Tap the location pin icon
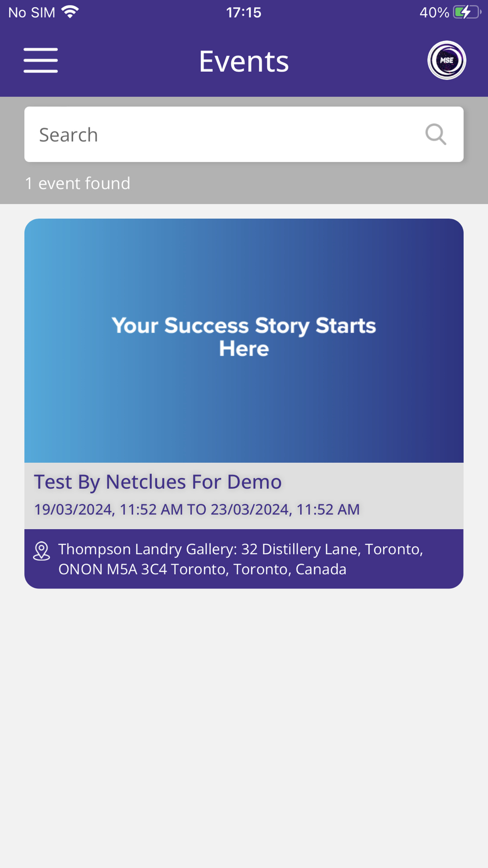This screenshot has width=488, height=868. (41, 551)
